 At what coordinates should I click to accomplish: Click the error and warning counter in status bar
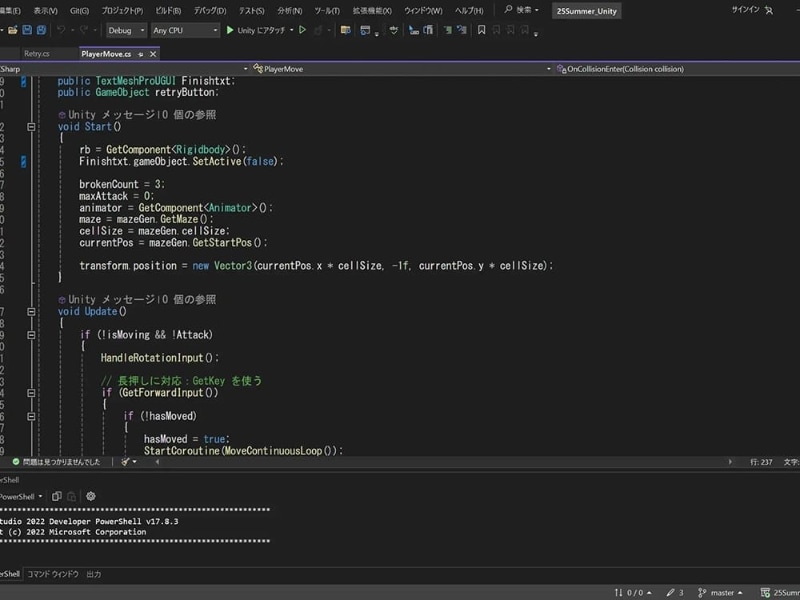(633, 592)
